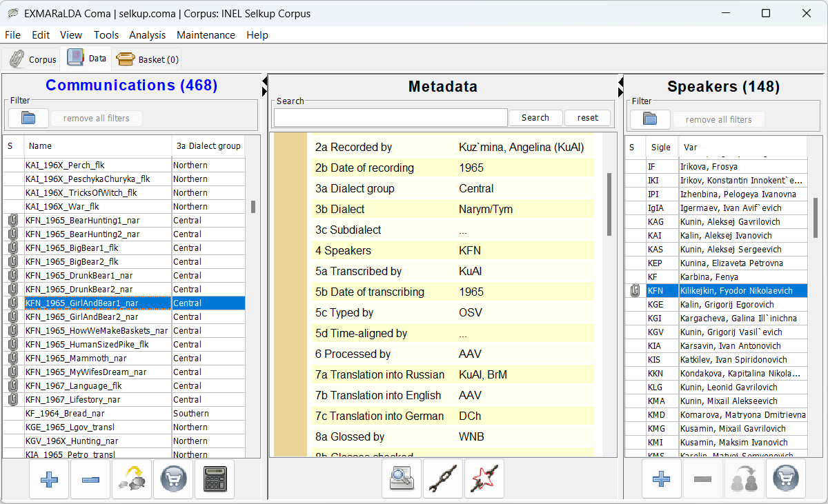The height and width of the screenshot is (504, 828).
Task: Click the 2a Recorded by value Kuz`mina, Angelina
Action: [x=521, y=147]
